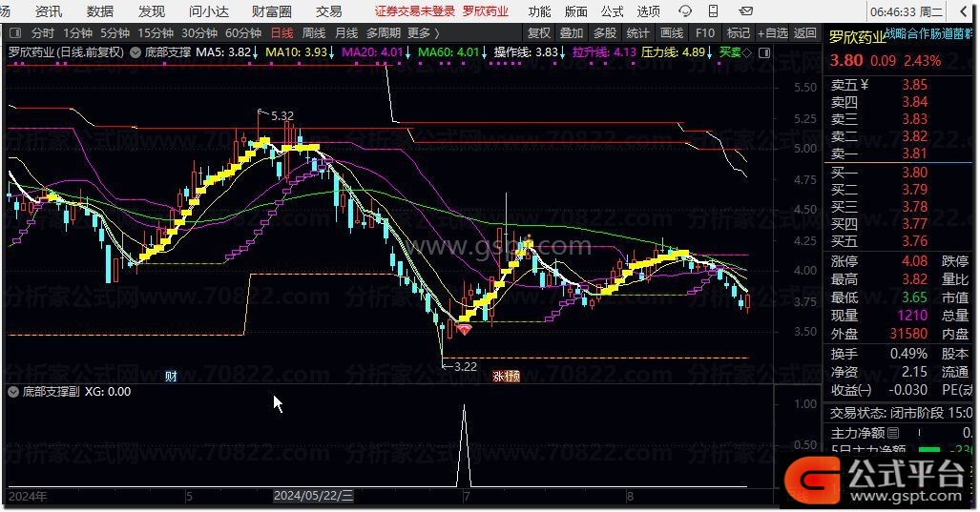This screenshot has width=980, height=512.
Task: Click the circular arrow icon before 底部支撑
Action: pyautogui.click(x=135, y=52)
